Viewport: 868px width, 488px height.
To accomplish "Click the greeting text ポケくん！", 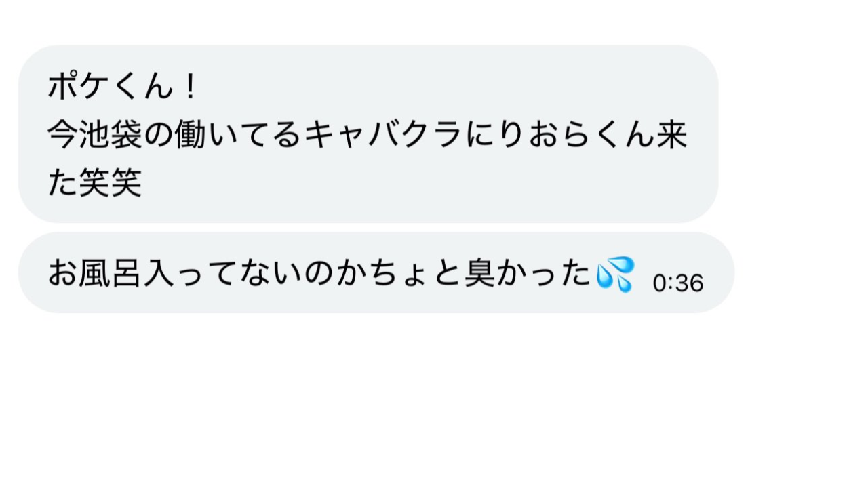I will click(123, 87).
